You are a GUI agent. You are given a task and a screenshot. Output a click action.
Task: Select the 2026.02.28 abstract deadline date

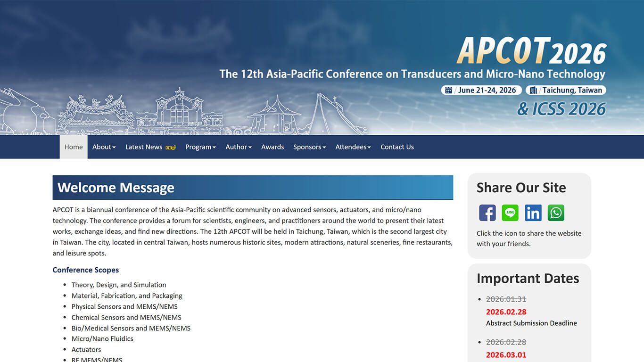coord(506,312)
